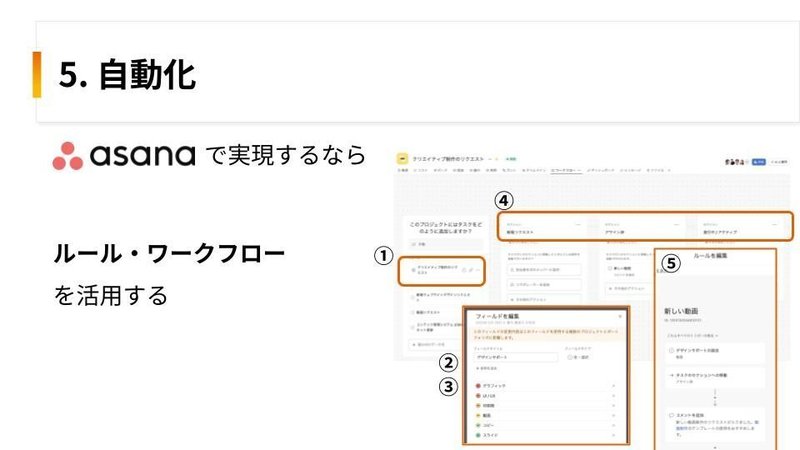Click the pencil edit icon on the form card
The height and width of the screenshot is (450, 800).
click(x=471, y=270)
